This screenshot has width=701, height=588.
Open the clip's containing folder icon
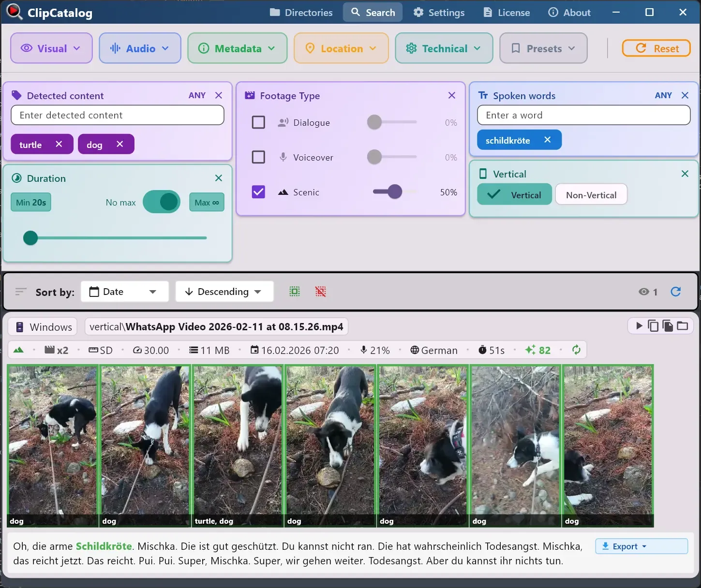(x=683, y=325)
